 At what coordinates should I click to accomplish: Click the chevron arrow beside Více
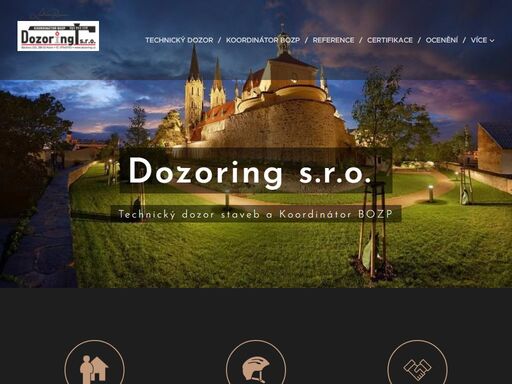pyautogui.click(x=492, y=41)
